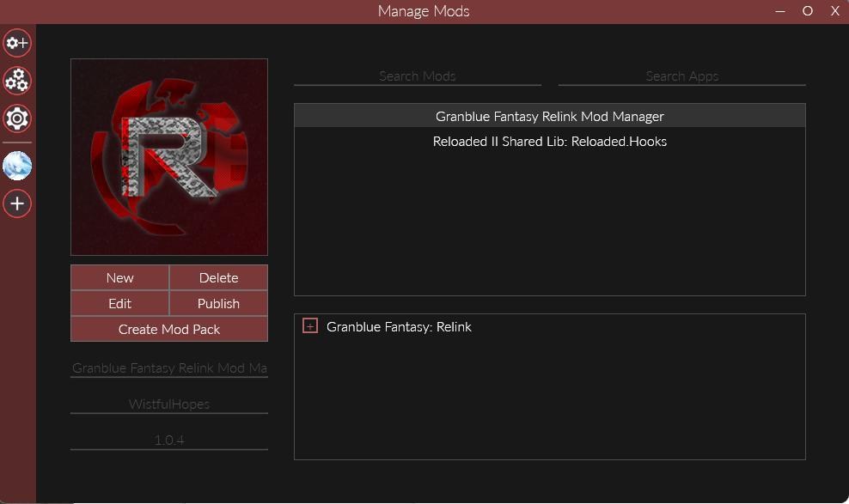Select Granblue Fantasy Relink Mod Manager list entry

tap(550, 116)
